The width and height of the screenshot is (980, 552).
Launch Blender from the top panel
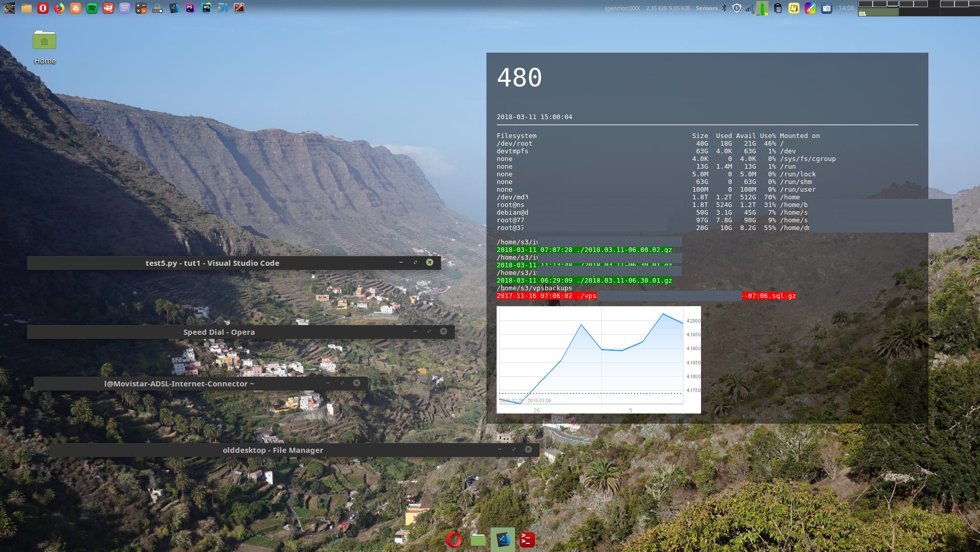coord(76,8)
